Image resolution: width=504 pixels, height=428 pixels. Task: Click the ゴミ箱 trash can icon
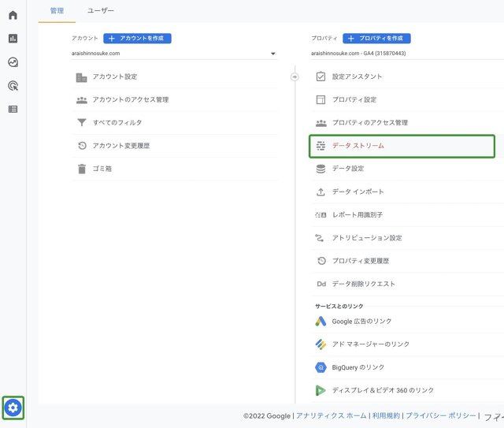pos(82,169)
